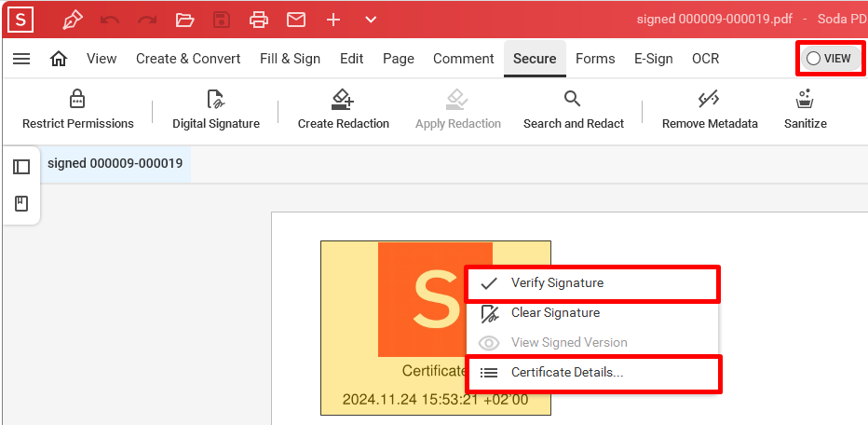Open the Create & Convert tab
Screen dimensions: 868x425
coord(188,59)
